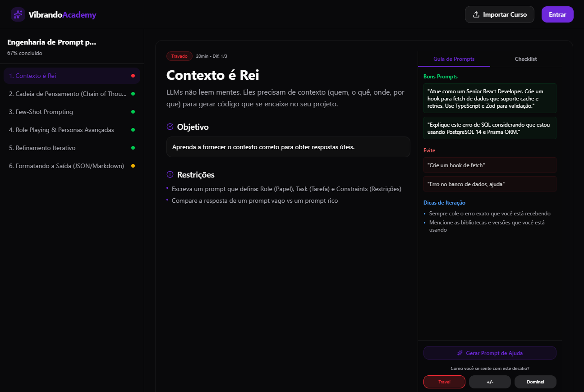
Task: Click the checkmark icon beside Objetivo
Action: click(170, 127)
